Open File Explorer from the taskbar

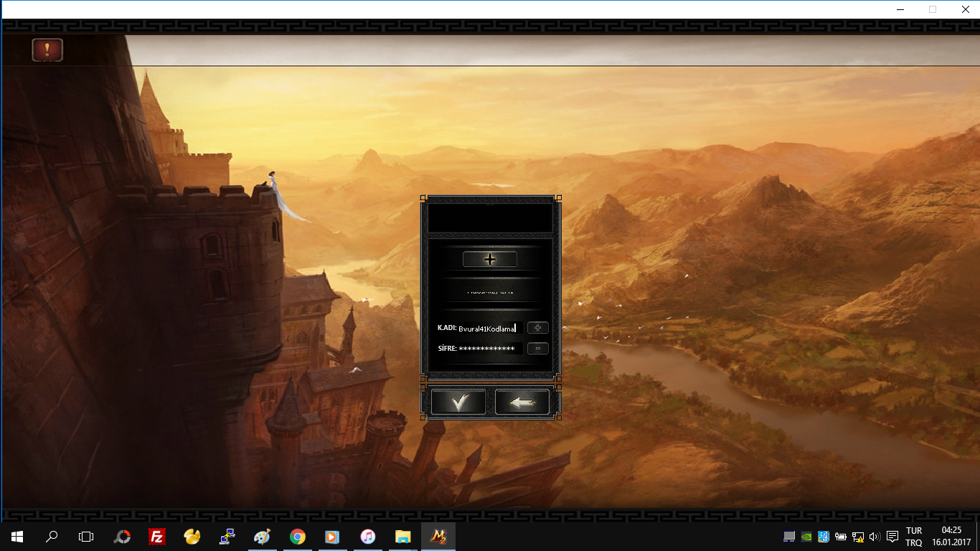402,537
